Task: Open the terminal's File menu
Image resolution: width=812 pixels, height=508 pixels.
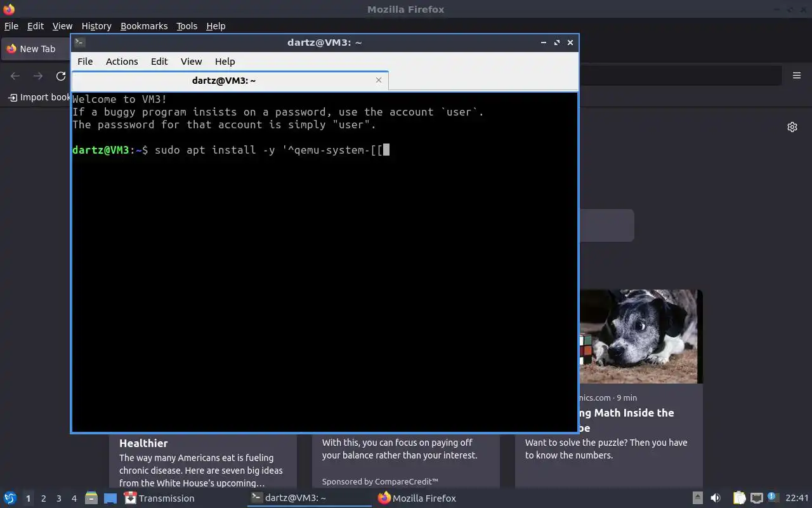Action: coord(85,62)
